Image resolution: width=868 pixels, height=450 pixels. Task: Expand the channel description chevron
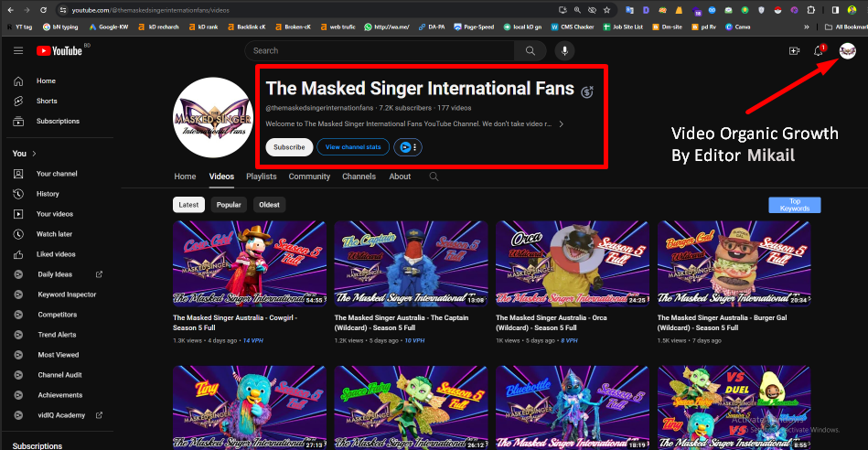pos(561,123)
